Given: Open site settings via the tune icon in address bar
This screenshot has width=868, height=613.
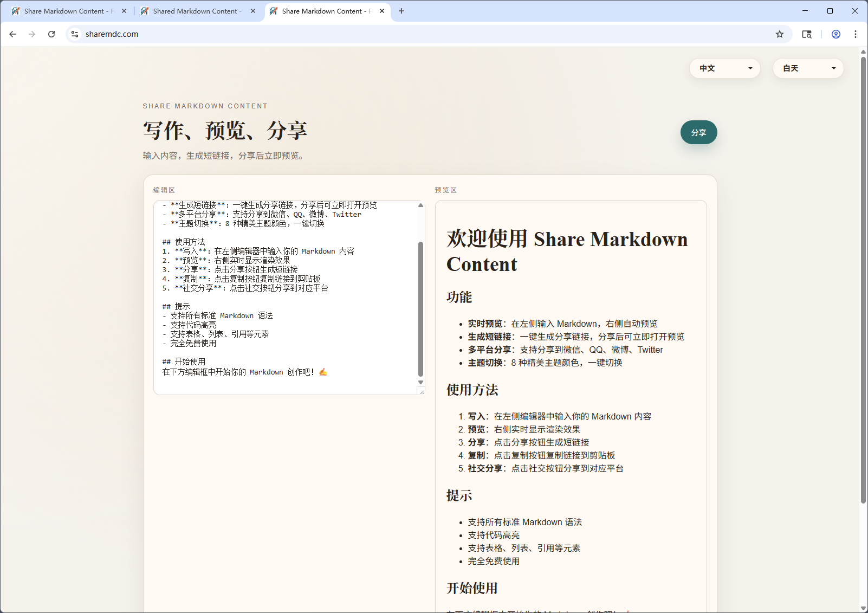Looking at the screenshot, I should pyautogui.click(x=74, y=34).
